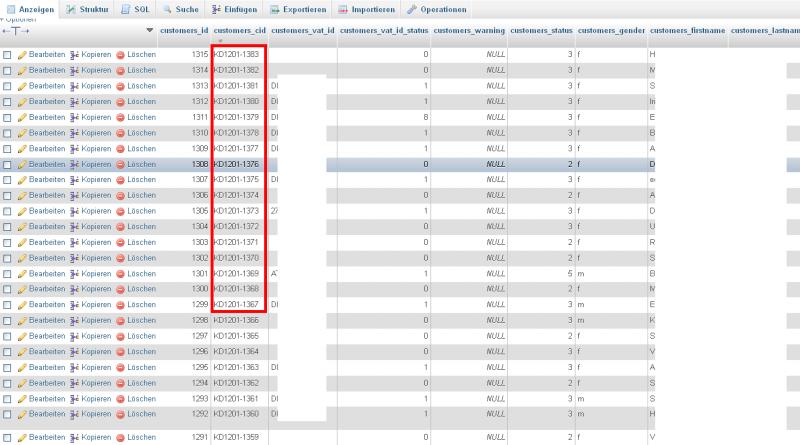This screenshot has width=800, height=445.
Task: Click the red delete icon for row 1305
Action: [121, 211]
